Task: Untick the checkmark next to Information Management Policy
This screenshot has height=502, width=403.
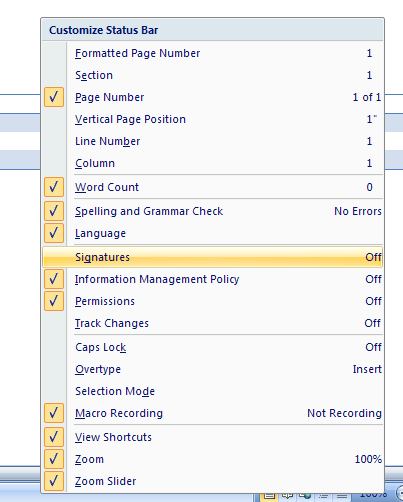Action: point(54,279)
